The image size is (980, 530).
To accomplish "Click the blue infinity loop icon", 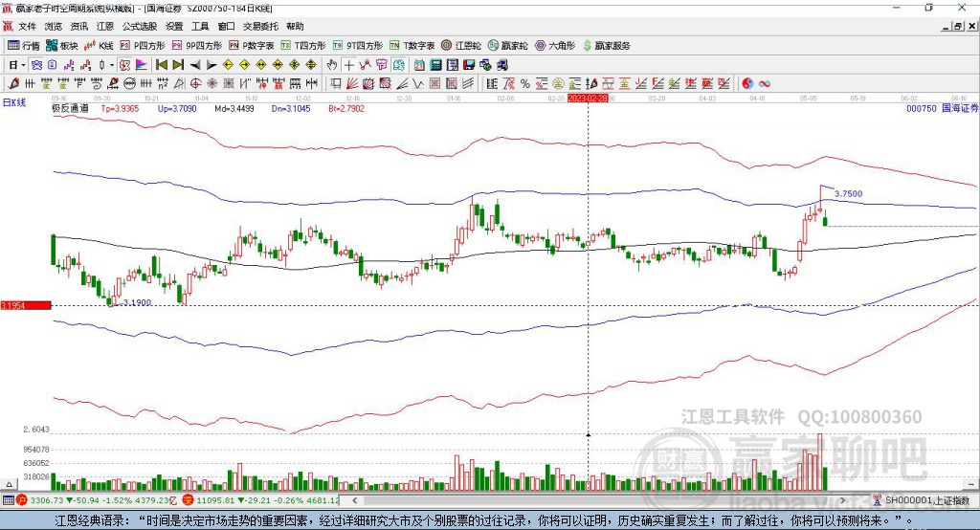I will (x=765, y=84).
